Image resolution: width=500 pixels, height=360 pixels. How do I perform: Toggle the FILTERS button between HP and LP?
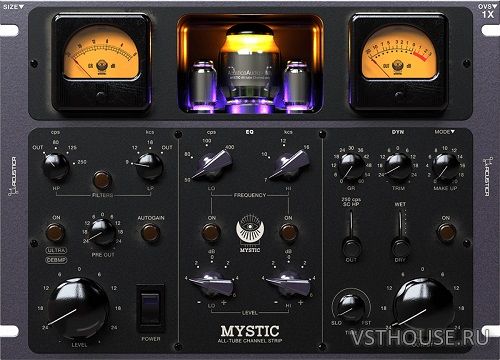pos(102,180)
